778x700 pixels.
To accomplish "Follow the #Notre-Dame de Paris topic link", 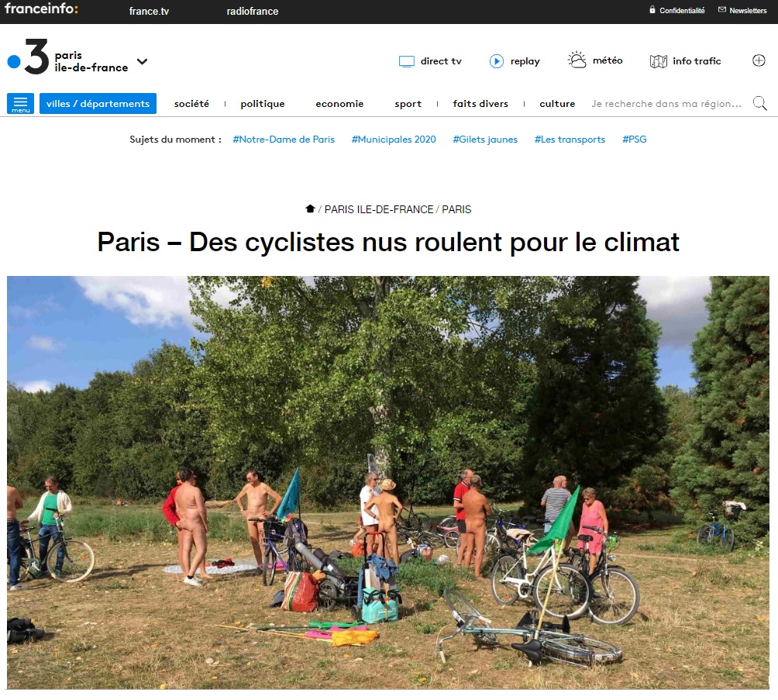I will point(284,140).
